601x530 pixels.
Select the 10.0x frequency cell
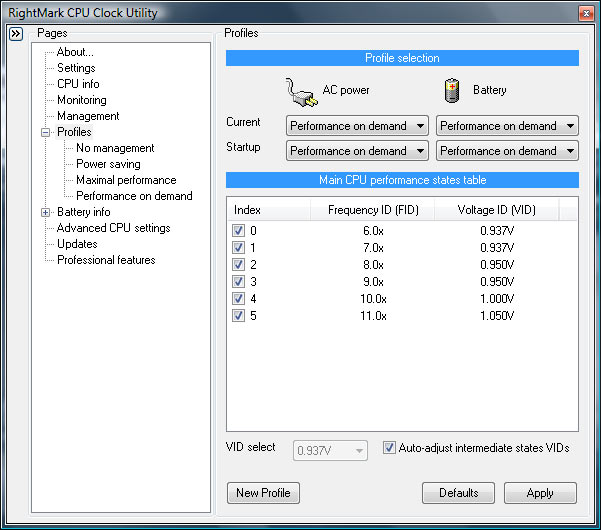pyautogui.click(x=373, y=299)
